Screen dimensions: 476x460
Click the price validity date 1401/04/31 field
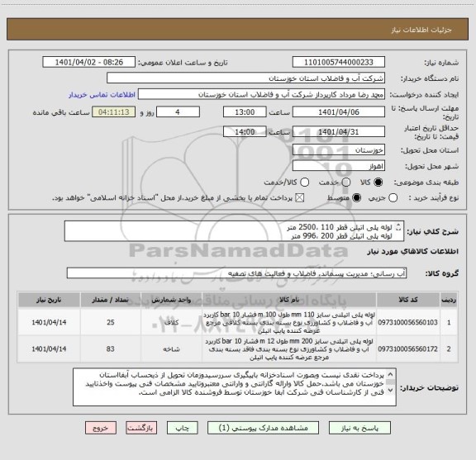click(339, 132)
